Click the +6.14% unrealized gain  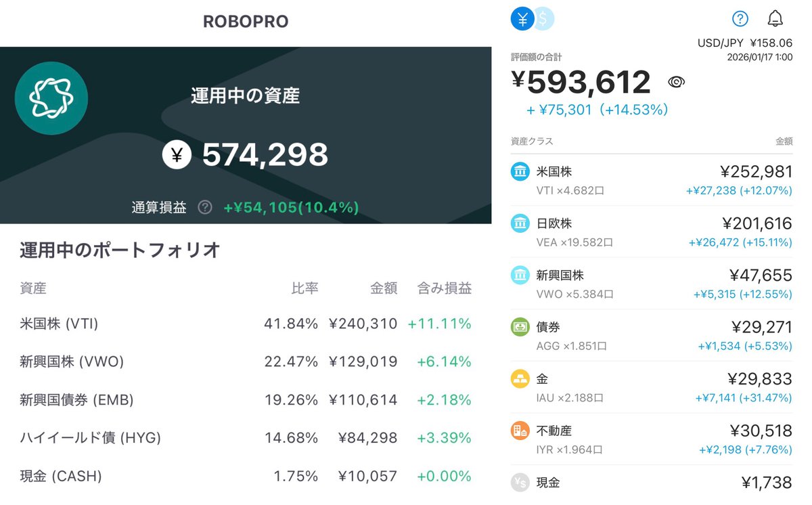(x=444, y=361)
